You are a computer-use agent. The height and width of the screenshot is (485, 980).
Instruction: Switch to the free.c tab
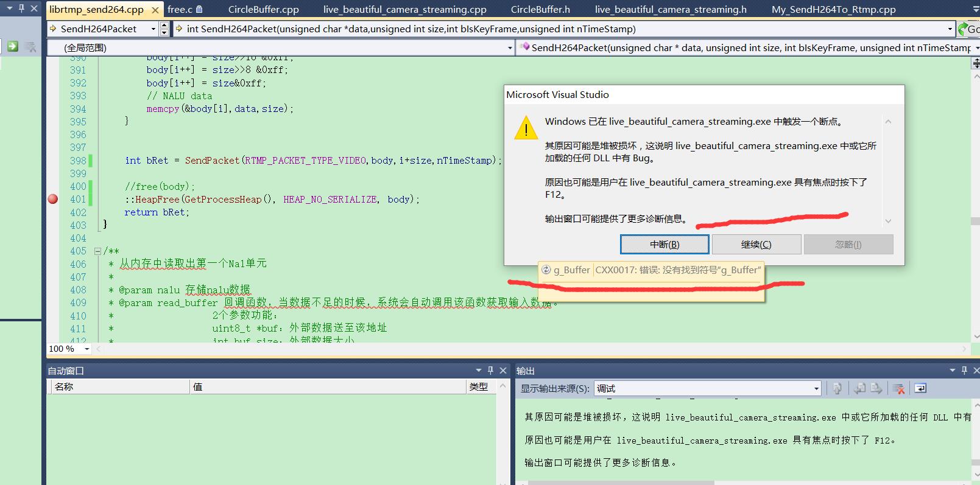pyautogui.click(x=185, y=9)
